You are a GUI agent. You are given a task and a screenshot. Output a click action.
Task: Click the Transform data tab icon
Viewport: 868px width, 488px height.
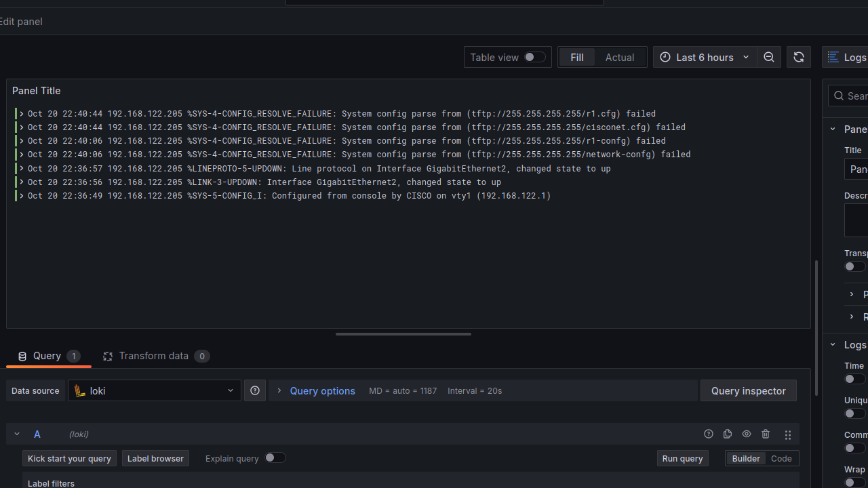(108, 357)
